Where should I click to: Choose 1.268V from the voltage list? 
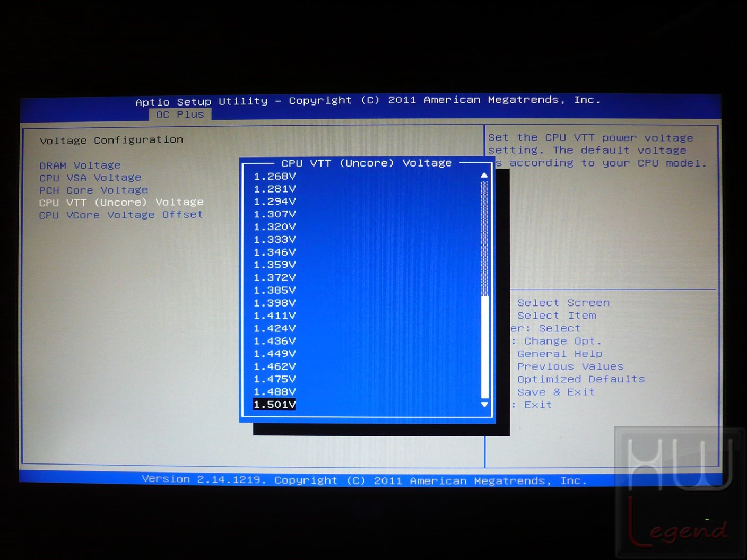pyautogui.click(x=275, y=176)
